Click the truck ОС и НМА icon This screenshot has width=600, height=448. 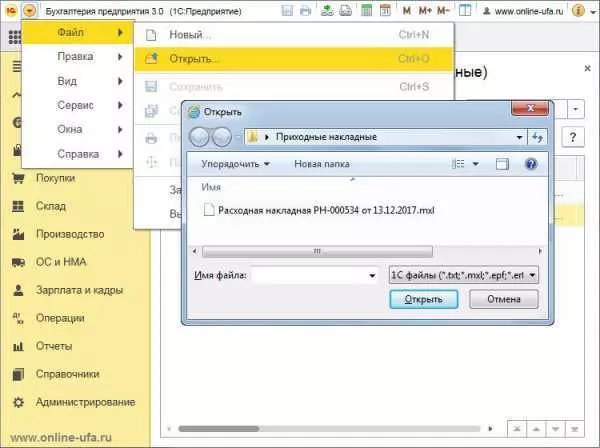point(18,262)
